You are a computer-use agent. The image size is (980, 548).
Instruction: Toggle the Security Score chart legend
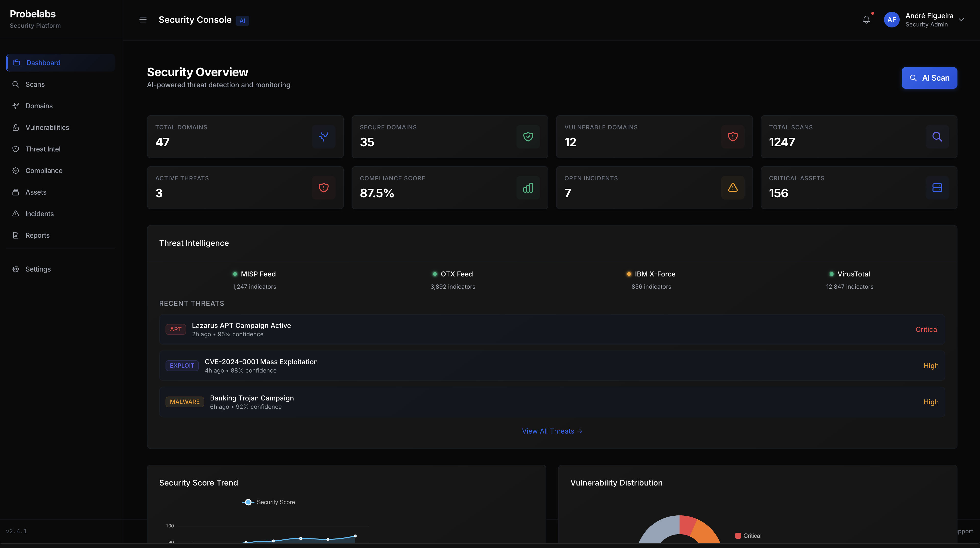pos(269,502)
